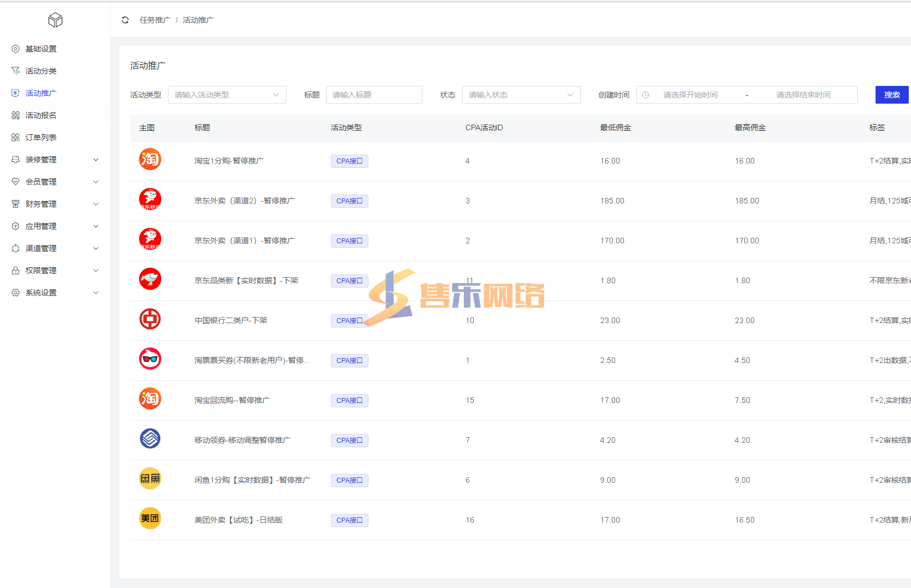Go to 基础设置 in sidebar
Viewport: 911px width, 588px height.
point(41,49)
